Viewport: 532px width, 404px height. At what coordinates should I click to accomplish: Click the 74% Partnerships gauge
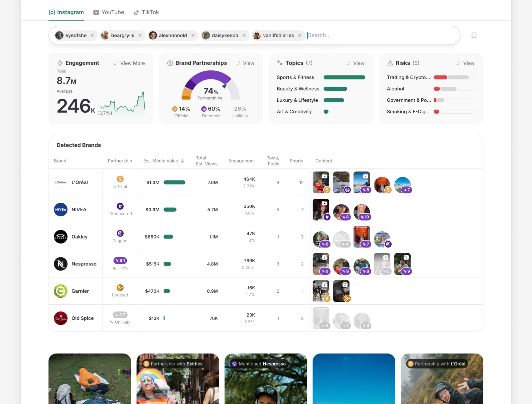211,85
